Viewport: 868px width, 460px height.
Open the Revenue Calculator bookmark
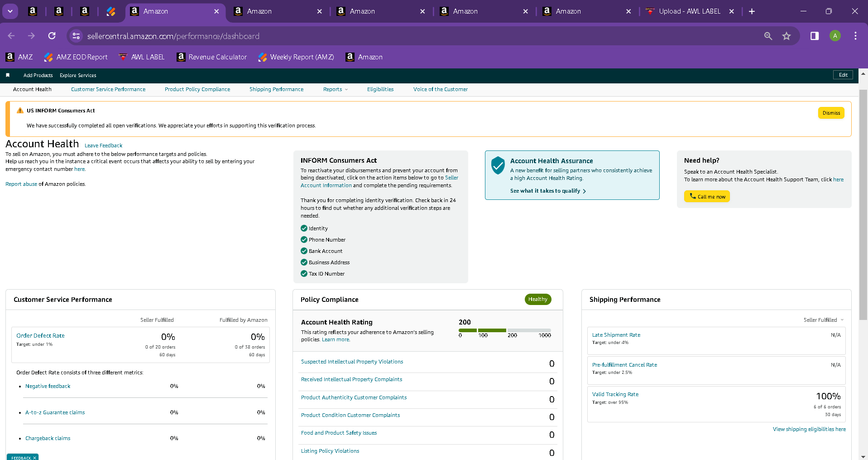[x=212, y=57]
